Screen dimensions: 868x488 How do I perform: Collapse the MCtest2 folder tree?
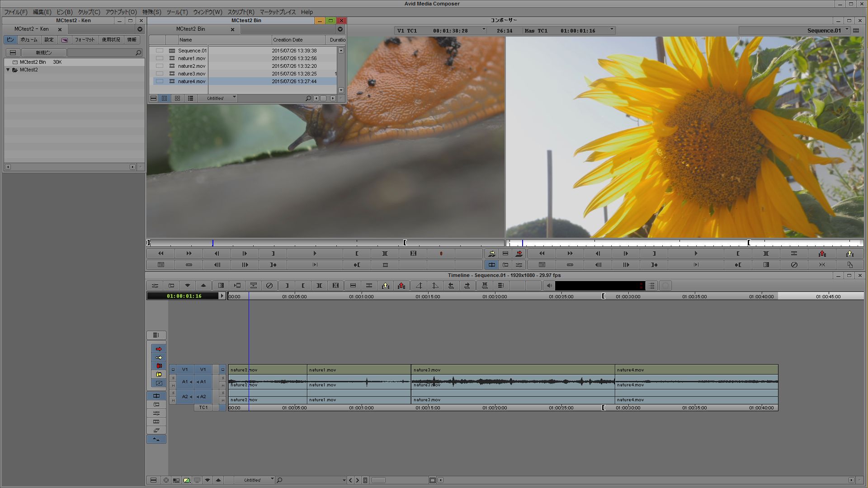[8, 70]
